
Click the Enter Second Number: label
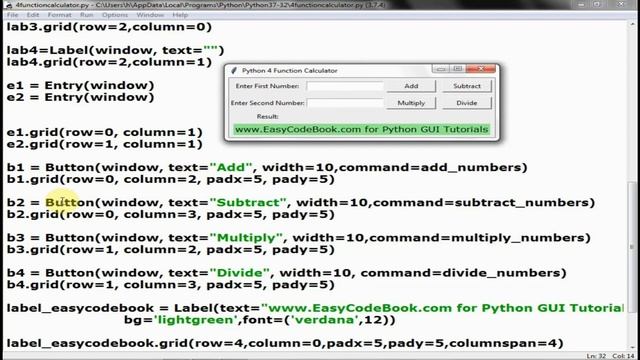(x=267, y=103)
